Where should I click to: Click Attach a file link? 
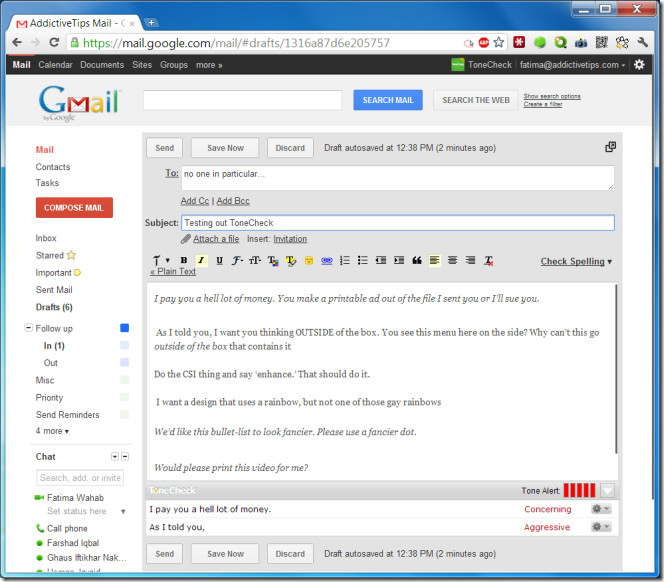(x=216, y=239)
